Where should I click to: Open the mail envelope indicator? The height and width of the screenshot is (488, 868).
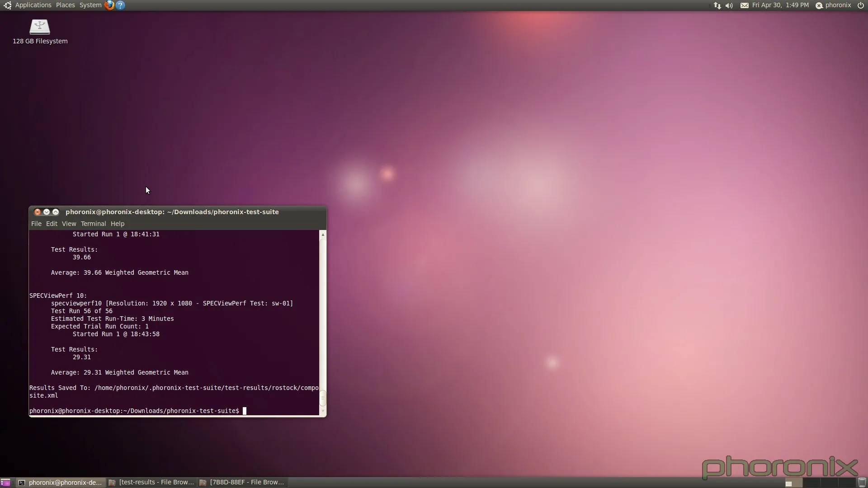pyautogui.click(x=744, y=5)
